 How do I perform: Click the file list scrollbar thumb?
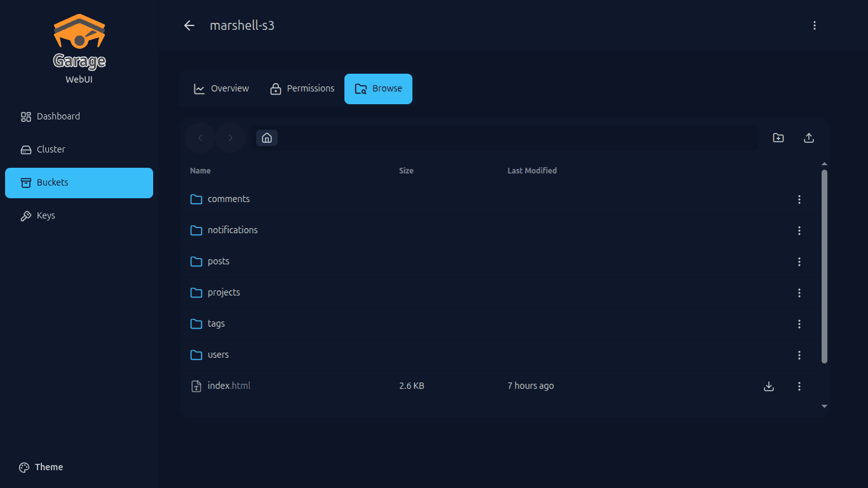coord(824,266)
